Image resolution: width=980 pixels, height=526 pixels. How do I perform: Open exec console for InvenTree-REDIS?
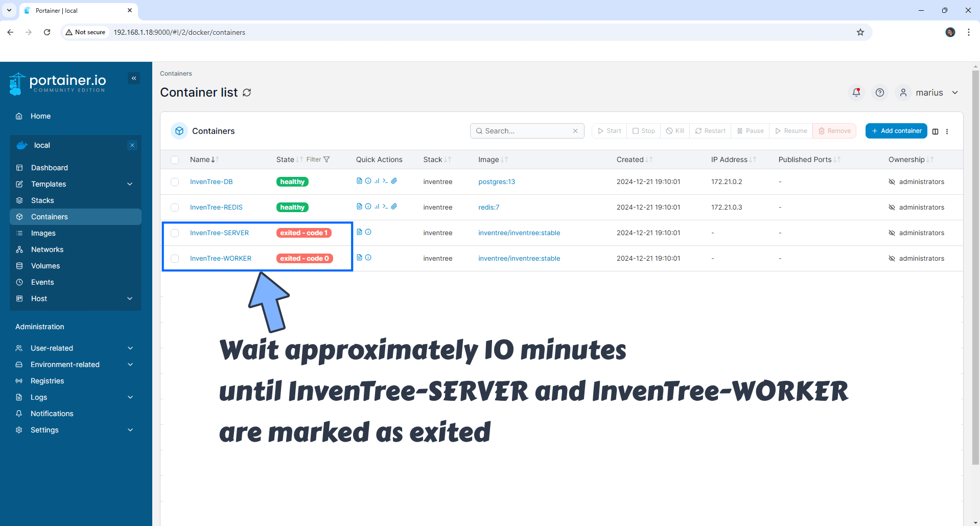(385, 207)
